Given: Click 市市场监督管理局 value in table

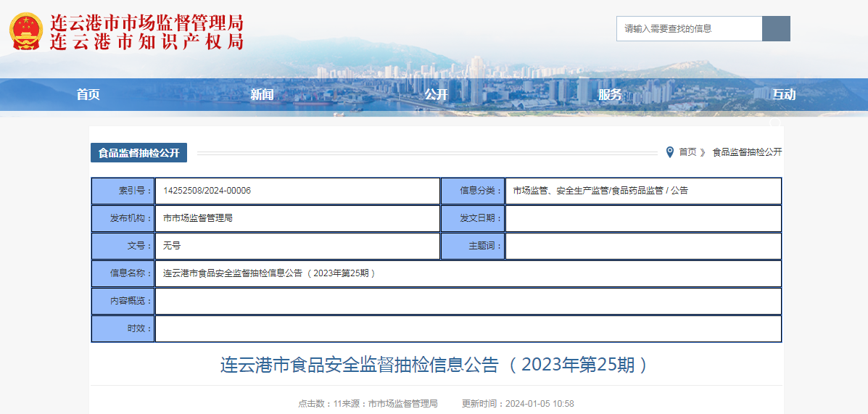Looking at the screenshot, I should coord(198,218).
